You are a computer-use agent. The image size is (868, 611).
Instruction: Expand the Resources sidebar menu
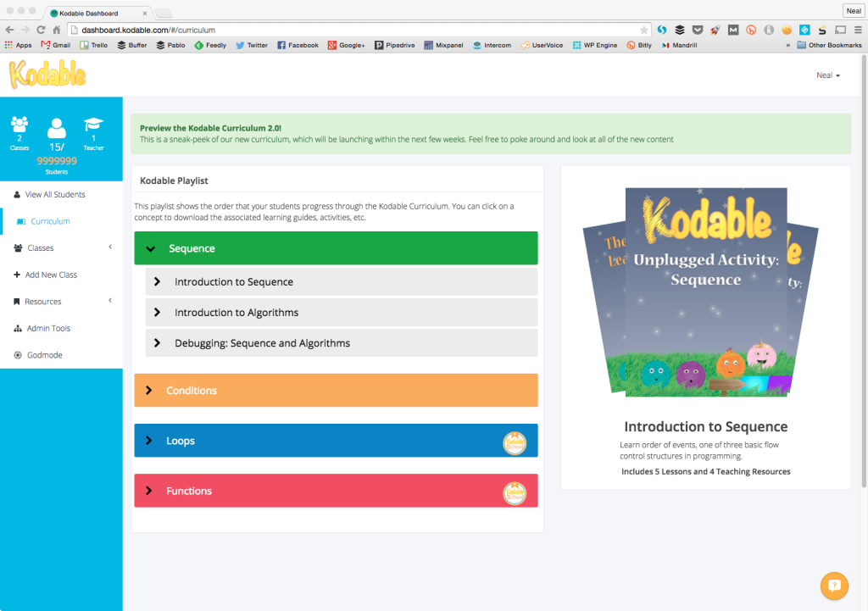pos(61,302)
